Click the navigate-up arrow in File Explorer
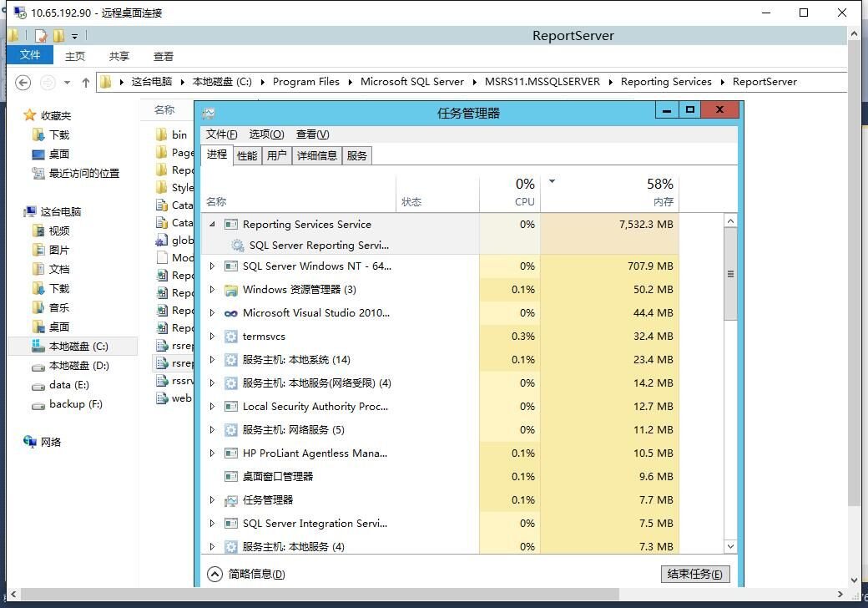 pos(86,81)
